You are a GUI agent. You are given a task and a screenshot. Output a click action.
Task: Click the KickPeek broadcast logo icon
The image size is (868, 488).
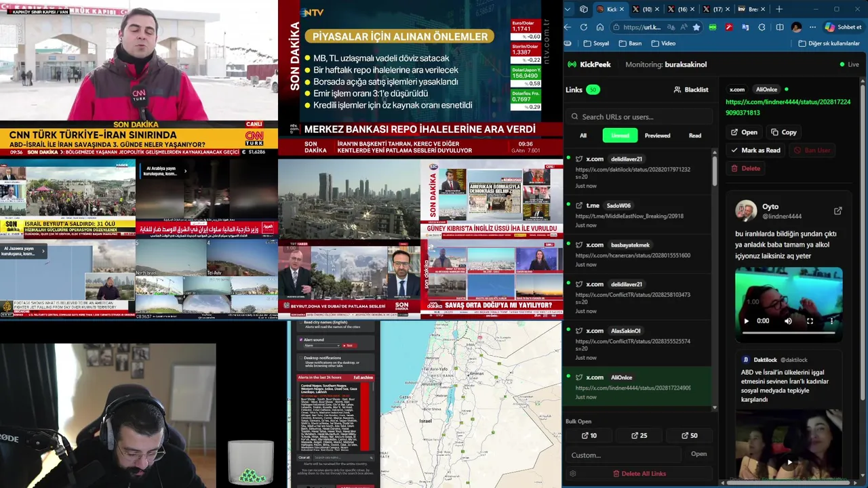tap(572, 64)
